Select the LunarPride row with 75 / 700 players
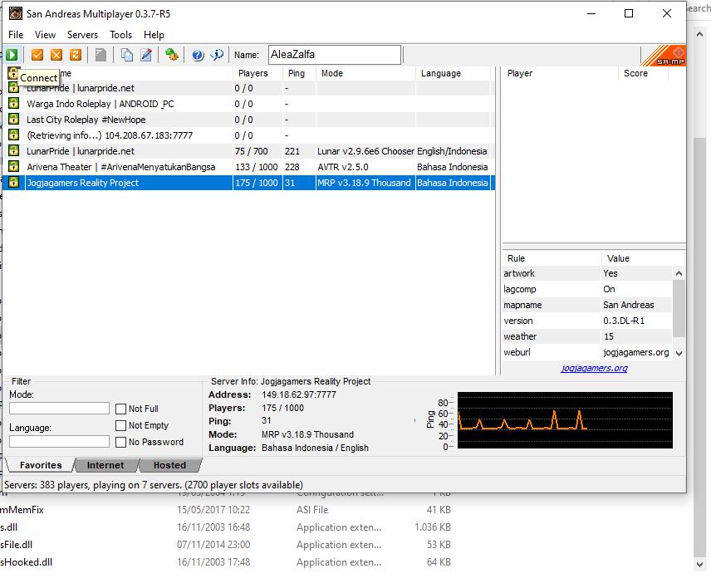Screen dimensions: 711x588 [x=248, y=151]
